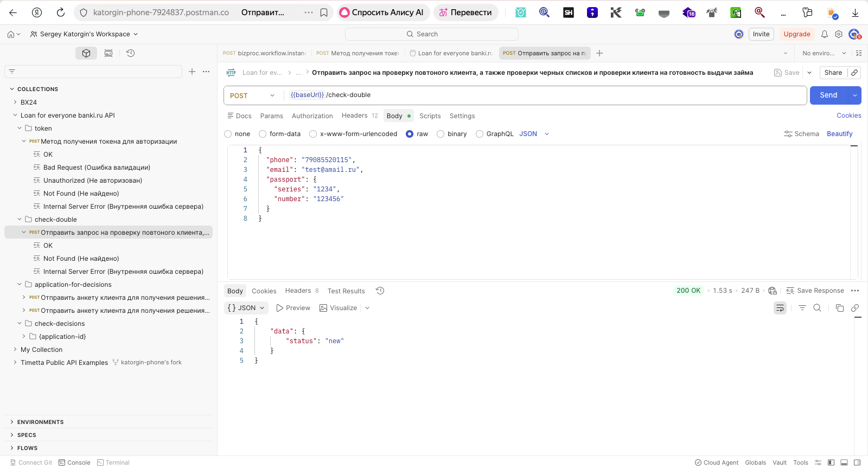Viewport: 868px width, 469px height.
Task: Click the Beautify link
Action: point(839,134)
